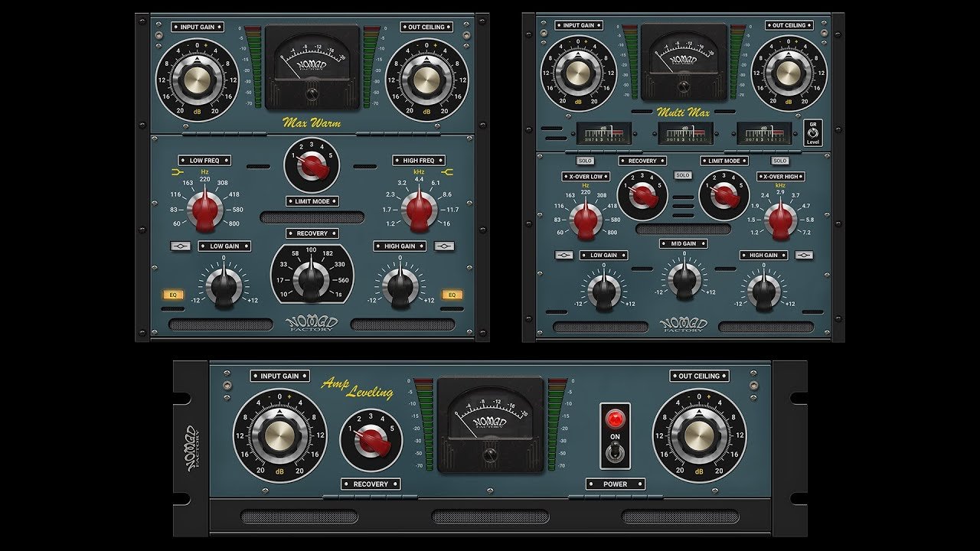Click the adjustment screw under Amp Leveling VU meter
The image size is (980, 551).
click(x=491, y=455)
